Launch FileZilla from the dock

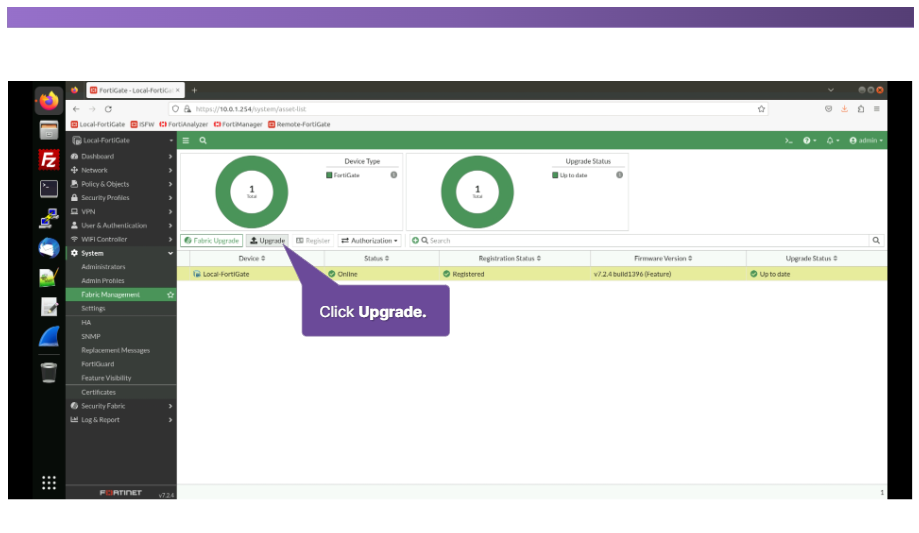(49, 159)
